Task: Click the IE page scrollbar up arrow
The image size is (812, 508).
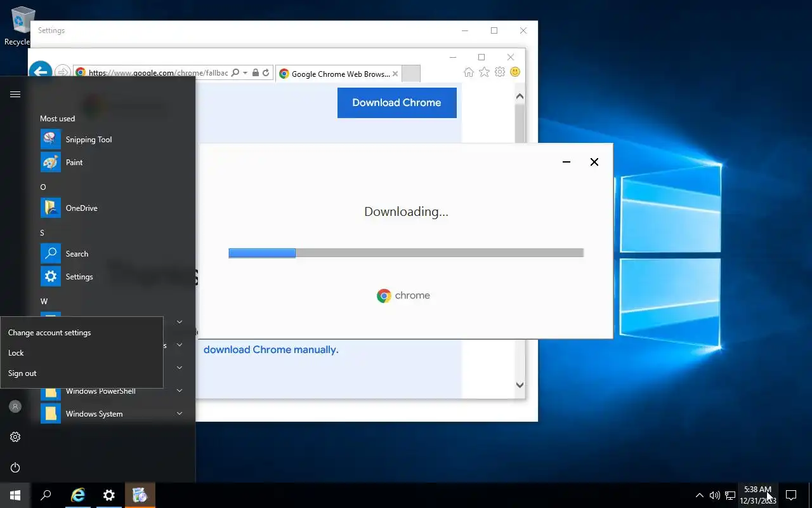Action: pyautogui.click(x=520, y=97)
